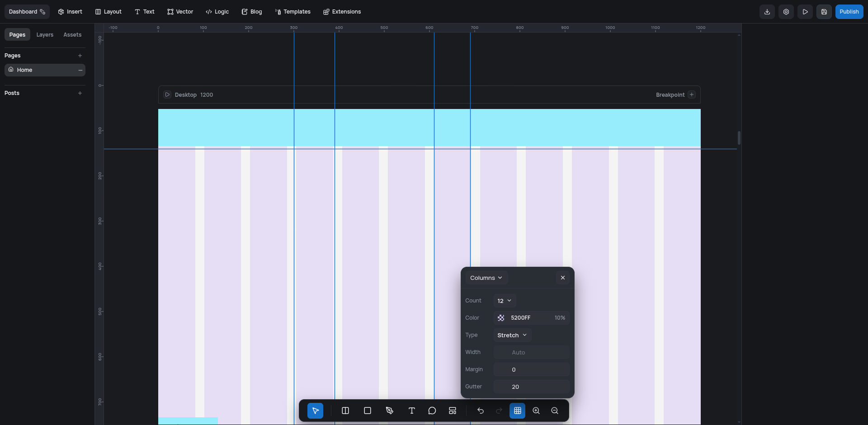Open the Insert menu

pos(70,11)
